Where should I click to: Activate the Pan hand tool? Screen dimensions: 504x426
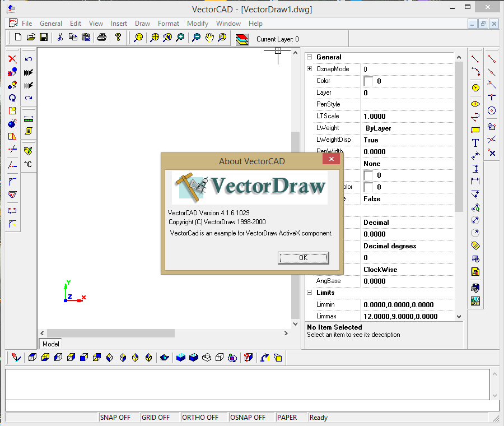tap(209, 38)
